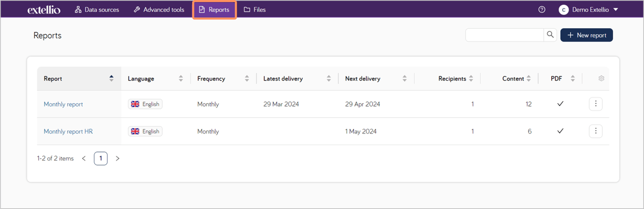Screen dimensions: 644x209
Task: Click the New report button
Action: (x=586, y=35)
